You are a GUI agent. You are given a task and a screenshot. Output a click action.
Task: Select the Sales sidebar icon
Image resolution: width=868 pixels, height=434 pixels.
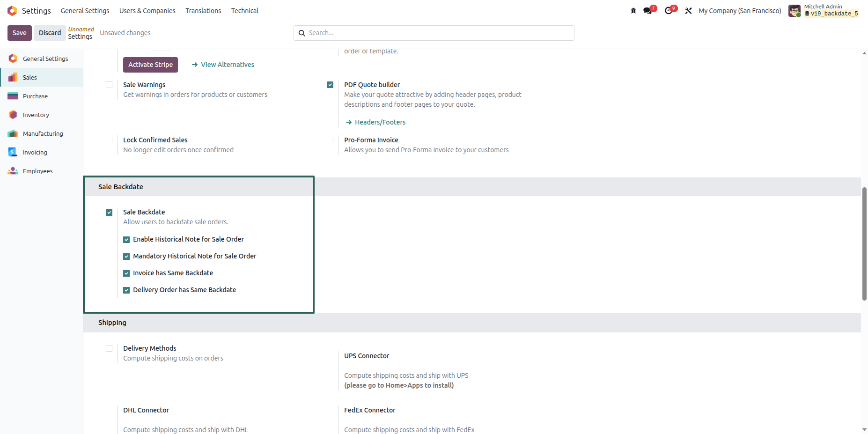(13, 77)
